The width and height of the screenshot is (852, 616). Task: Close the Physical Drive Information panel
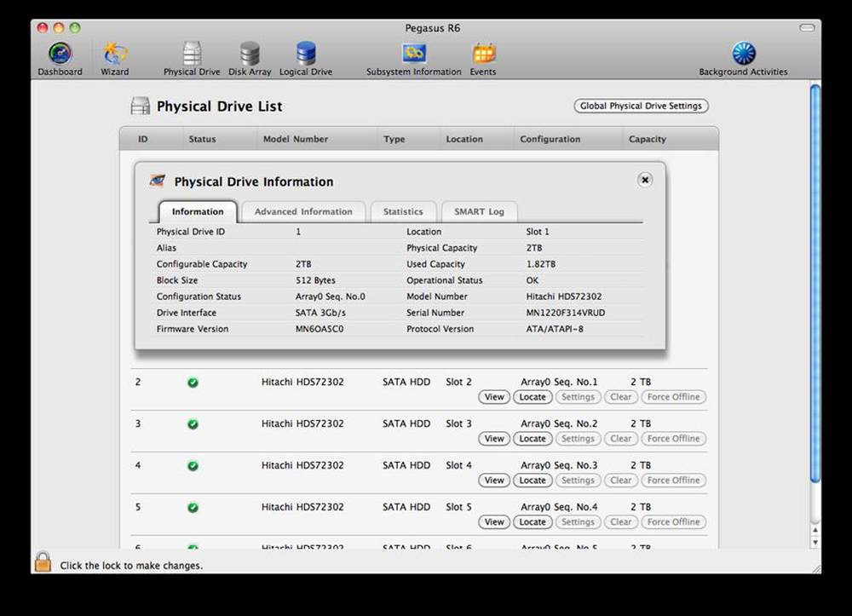coord(645,180)
